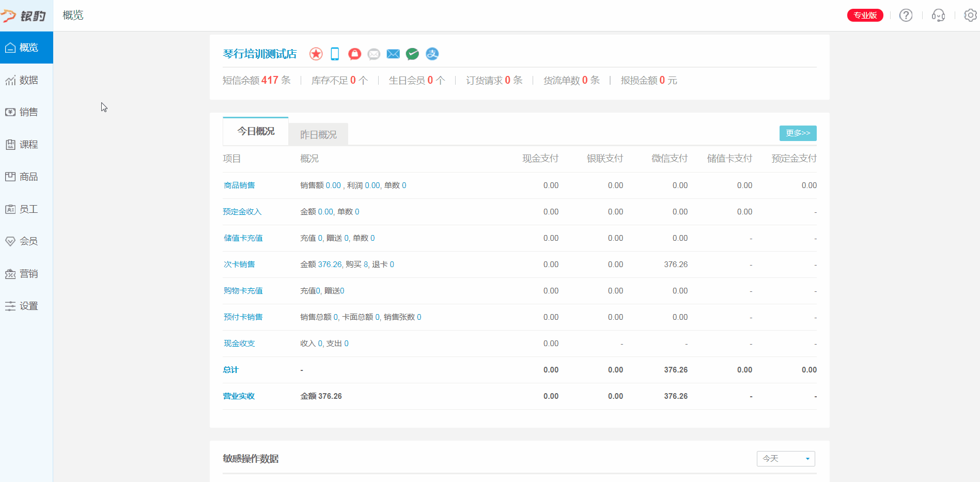Click the 更多>> button

click(798, 133)
